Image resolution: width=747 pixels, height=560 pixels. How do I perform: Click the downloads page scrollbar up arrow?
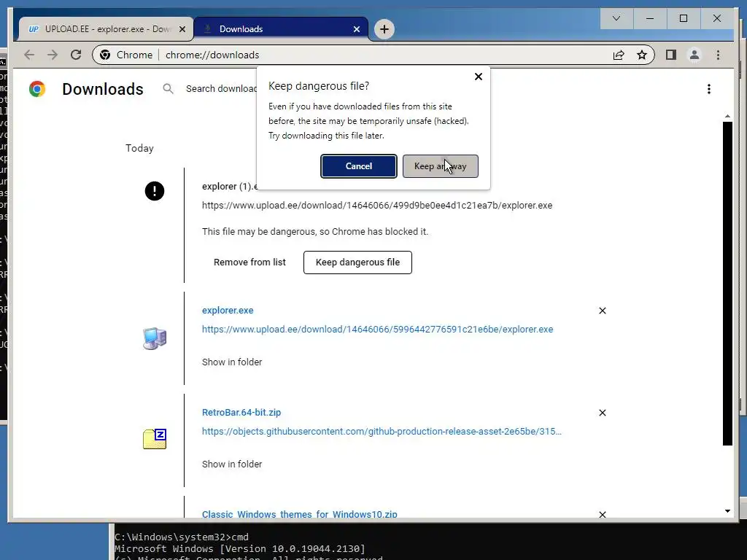click(727, 116)
